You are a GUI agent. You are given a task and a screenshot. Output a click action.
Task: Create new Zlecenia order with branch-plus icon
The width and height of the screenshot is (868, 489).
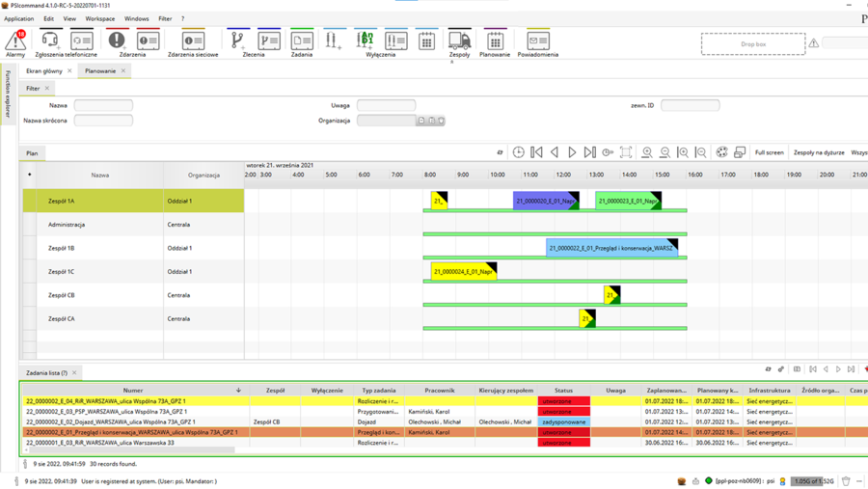[237, 41]
